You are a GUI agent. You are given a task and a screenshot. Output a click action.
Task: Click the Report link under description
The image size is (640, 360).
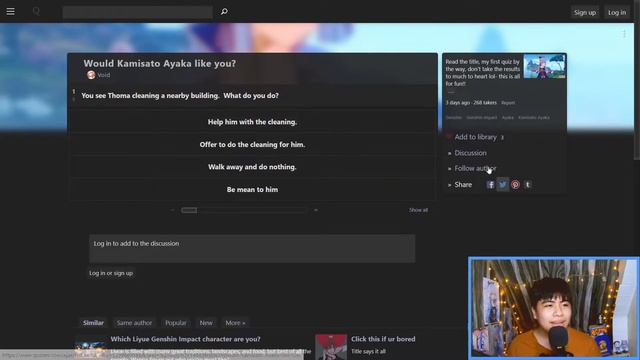point(508,103)
